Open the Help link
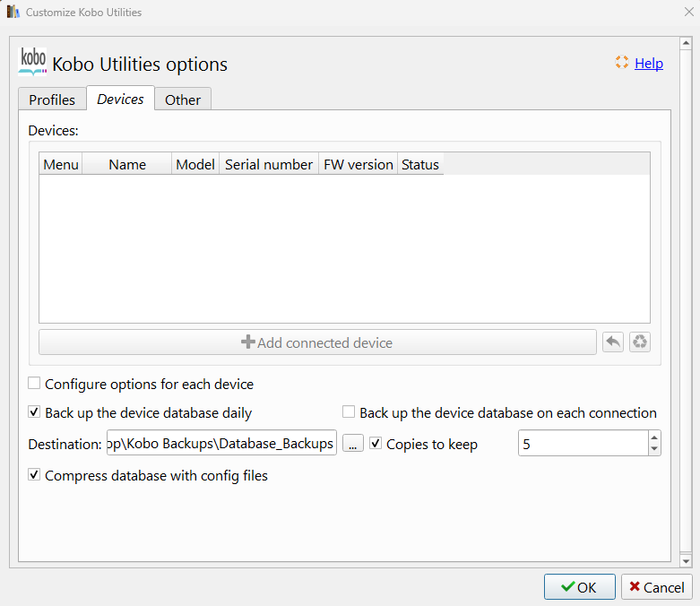 pyautogui.click(x=649, y=64)
